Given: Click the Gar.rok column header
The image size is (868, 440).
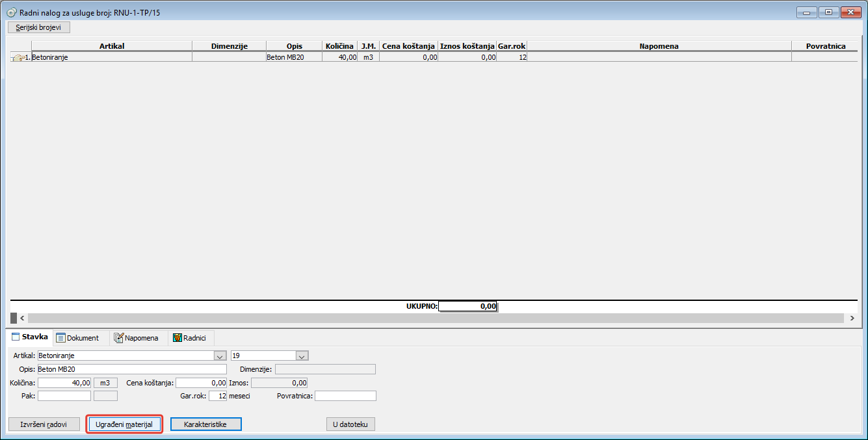Looking at the screenshot, I should 512,46.
